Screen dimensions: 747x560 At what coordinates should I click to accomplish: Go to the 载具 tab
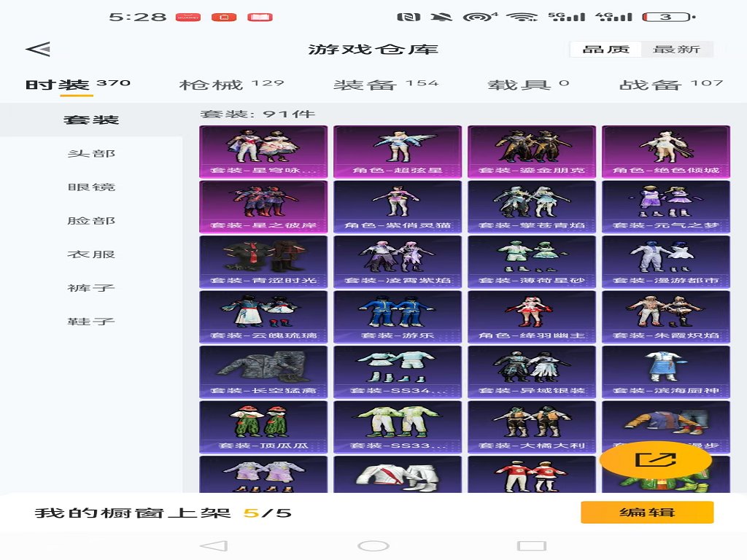(x=519, y=85)
